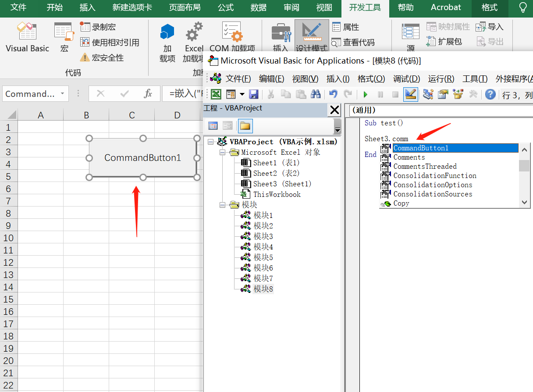This screenshot has height=392, width=533.
Task: Collapse the Microsoft Excel 对象 tree node
Action: 223,152
